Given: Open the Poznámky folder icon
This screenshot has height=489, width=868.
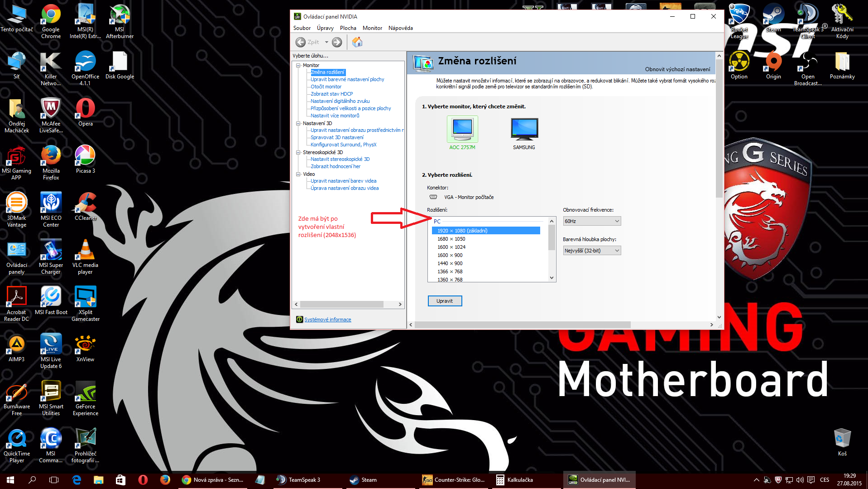Looking at the screenshot, I should 842,65.
